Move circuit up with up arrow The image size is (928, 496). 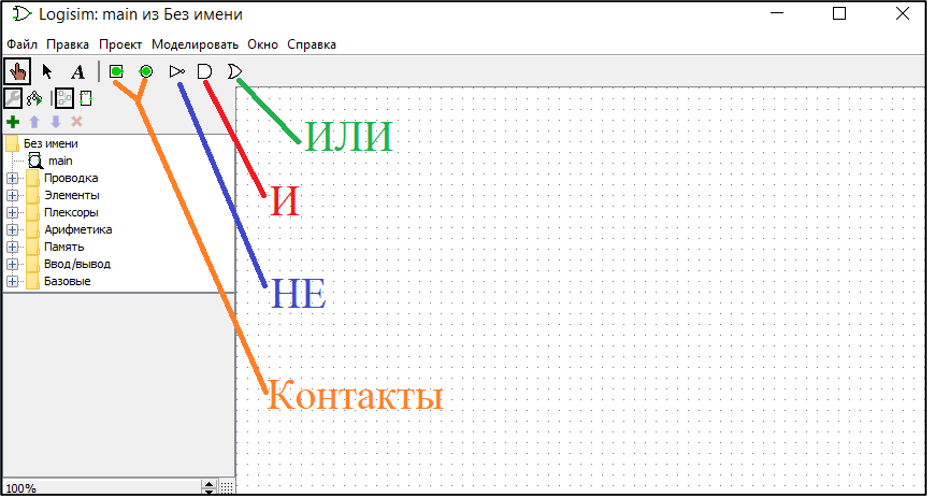(x=34, y=122)
